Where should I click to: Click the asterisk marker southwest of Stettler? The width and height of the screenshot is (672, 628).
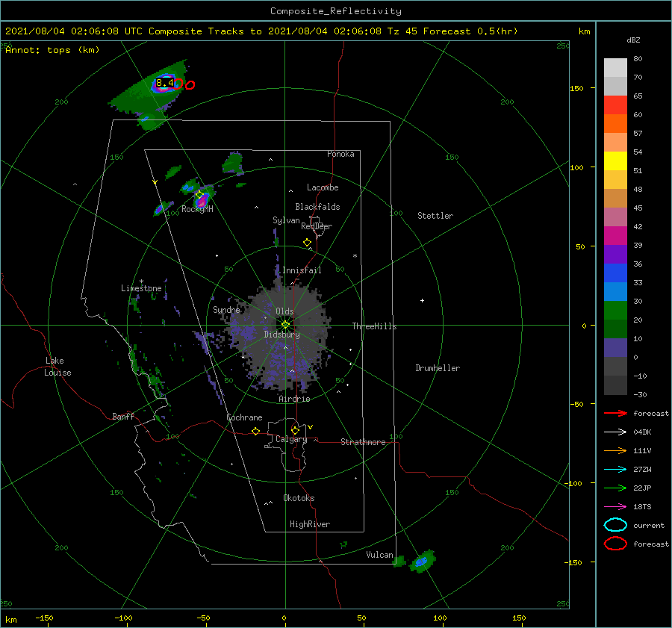[355, 256]
